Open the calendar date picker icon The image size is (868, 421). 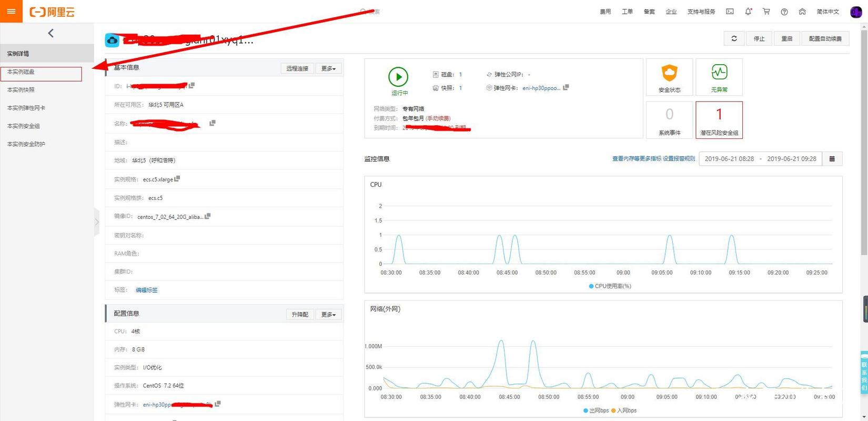(832, 159)
